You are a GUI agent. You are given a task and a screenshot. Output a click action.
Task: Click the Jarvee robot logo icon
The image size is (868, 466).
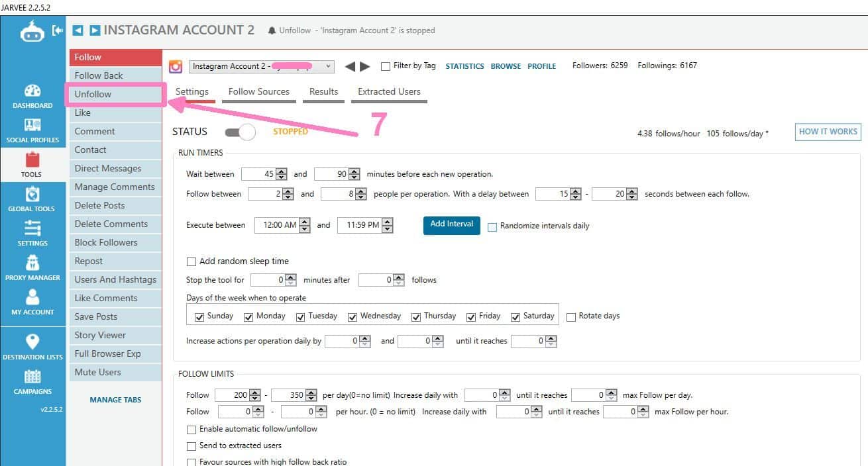(32, 31)
